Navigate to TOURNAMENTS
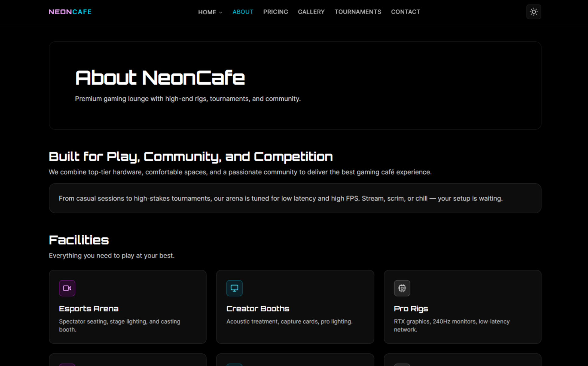The width and height of the screenshot is (588, 366). coord(358,12)
